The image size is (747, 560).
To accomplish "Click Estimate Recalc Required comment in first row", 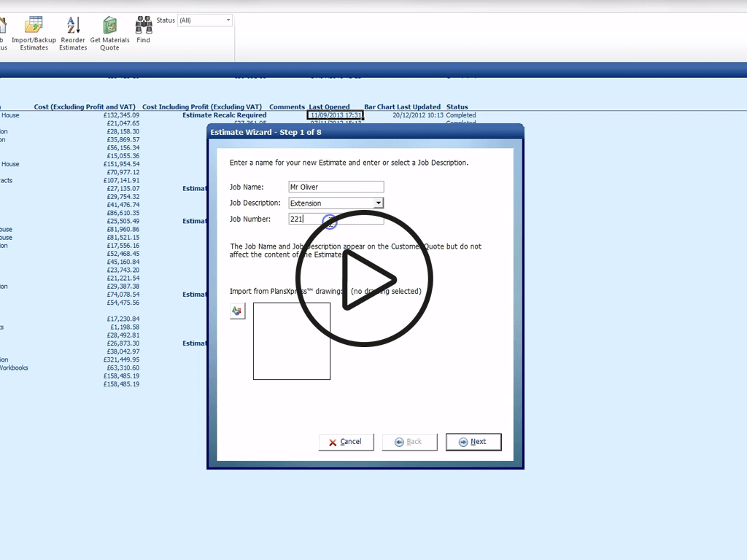I will (225, 115).
